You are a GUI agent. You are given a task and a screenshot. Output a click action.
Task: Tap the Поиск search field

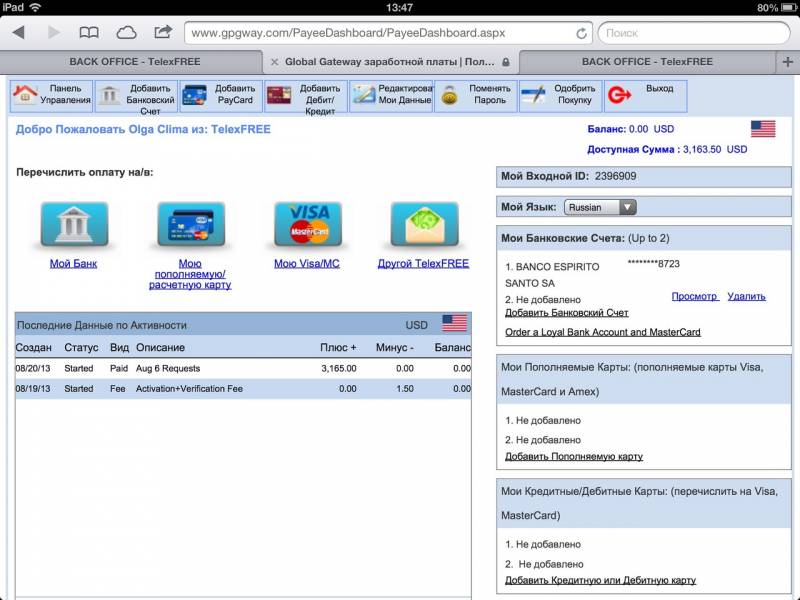click(x=694, y=33)
